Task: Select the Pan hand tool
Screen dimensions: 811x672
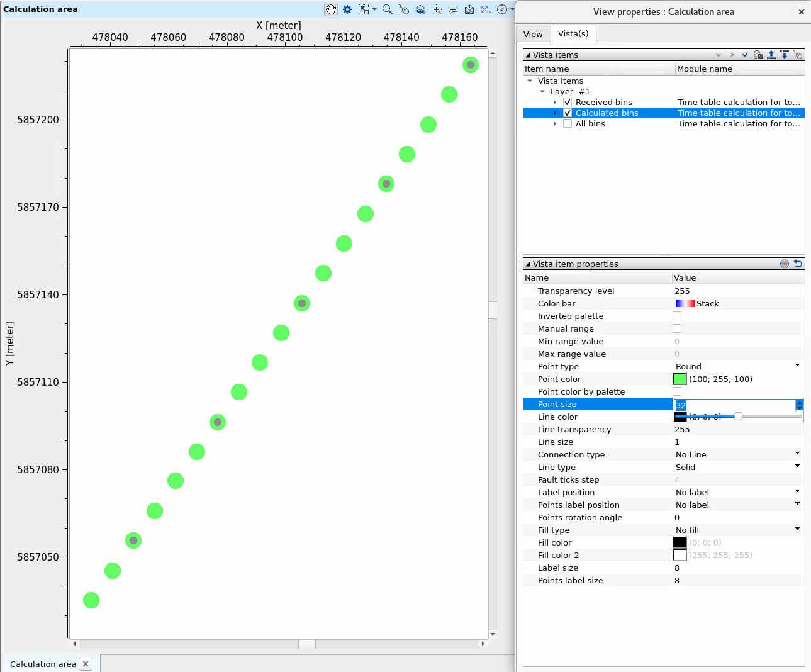Action: [x=331, y=9]
